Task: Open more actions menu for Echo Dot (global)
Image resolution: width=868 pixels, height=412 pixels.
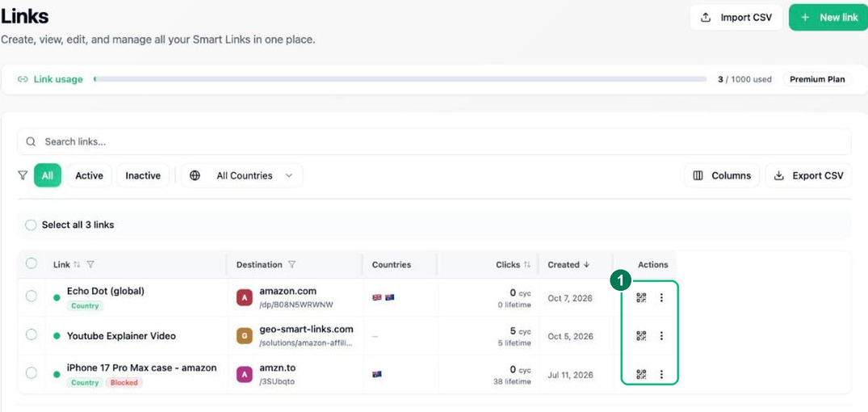Action: pos(661,298)
